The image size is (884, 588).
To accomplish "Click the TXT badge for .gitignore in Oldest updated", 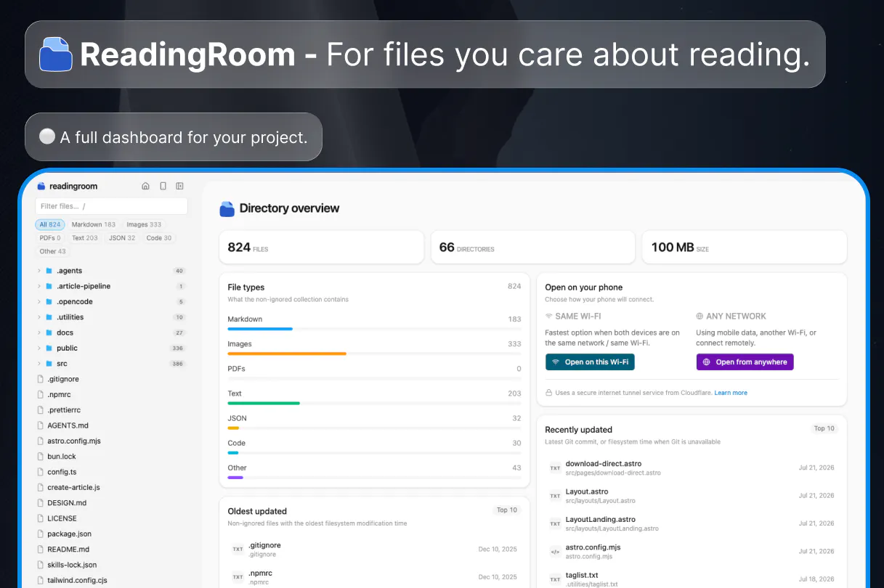I will 238,550.
